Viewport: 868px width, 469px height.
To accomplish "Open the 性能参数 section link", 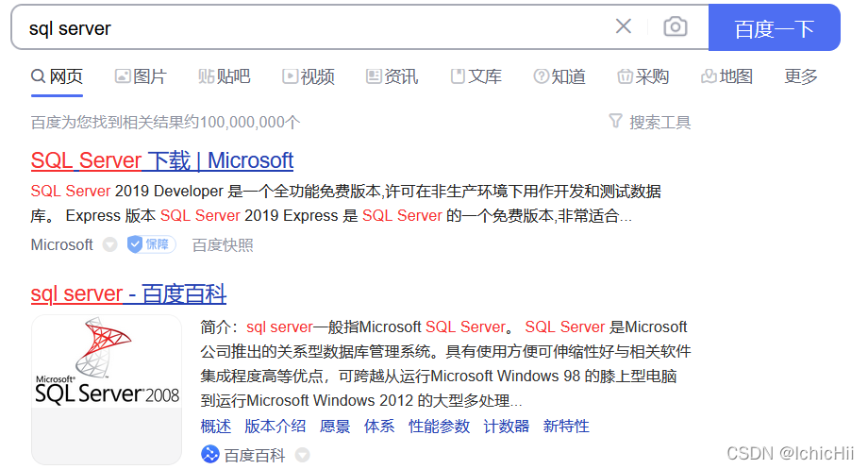I will [439, 427].
